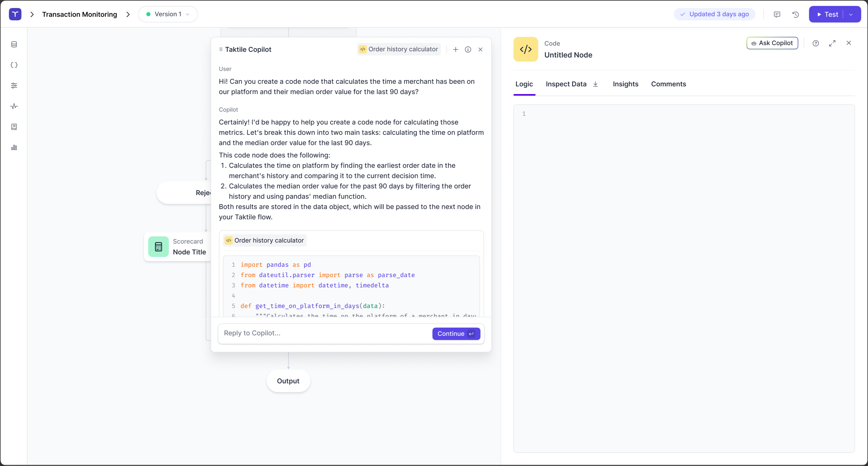Screen dimensions: 868x466
Task: Click the Ask Copilot button
Action: pos(772,43)
